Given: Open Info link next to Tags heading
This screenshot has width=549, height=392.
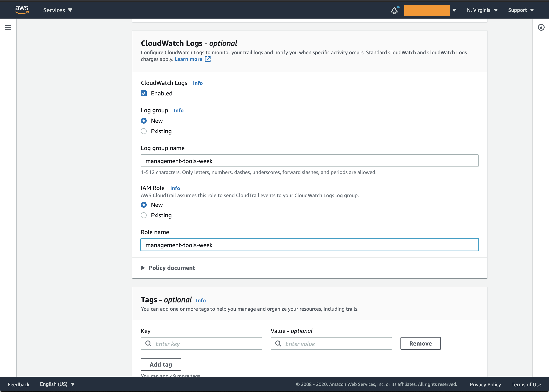Looking at the screenshot, I should 201,300.
